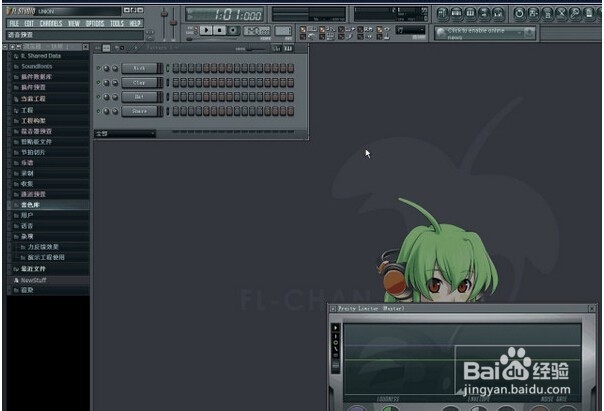Mute the Hat channel via its green LED
This screenshot has width=604, height=411.
coord(99,97)
